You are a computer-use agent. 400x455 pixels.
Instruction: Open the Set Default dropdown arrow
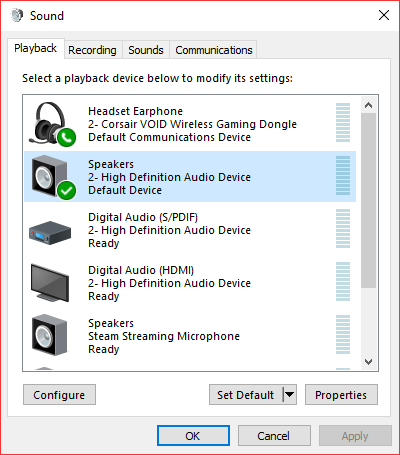tap(289, 395)
